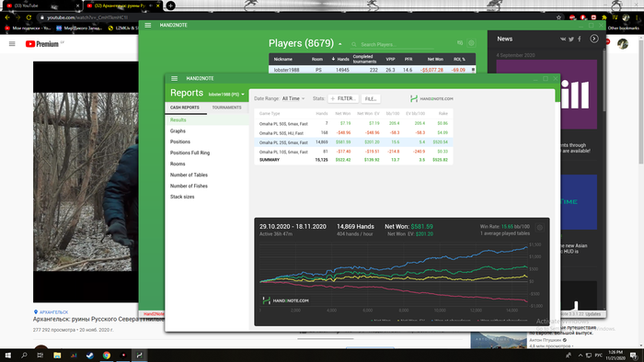
Task: Open Twitter link in News panel
Action: (x=571, y=39)
